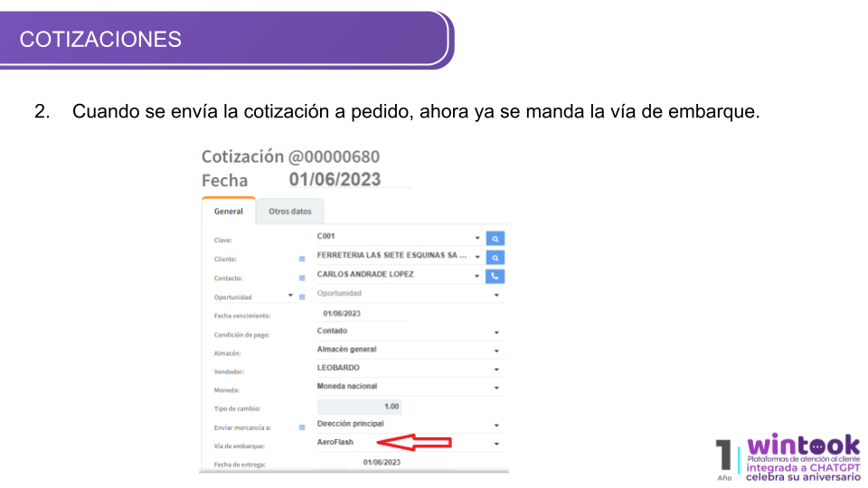Click the Vía de embarque: label
The width and height of the screenshot is (868, 488).
coord(240,446)
